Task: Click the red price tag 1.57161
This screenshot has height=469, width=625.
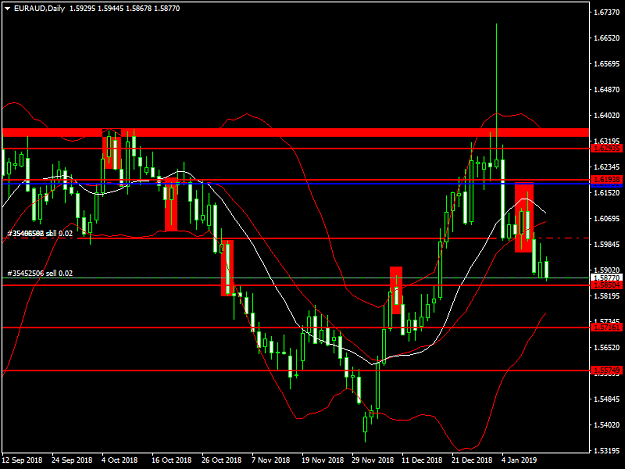Action: coord(607,327)
